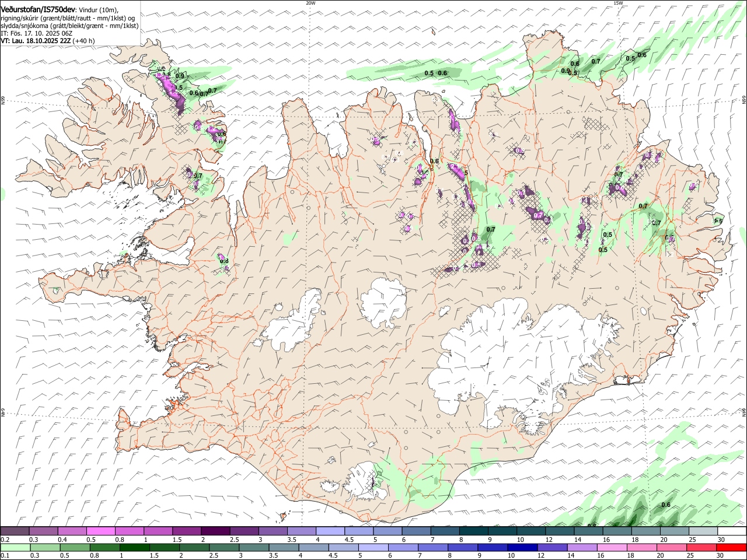Pick the palest green 0.1 swatch in rain legend
This screenshot has height=560, width=747.
(15, 548)
